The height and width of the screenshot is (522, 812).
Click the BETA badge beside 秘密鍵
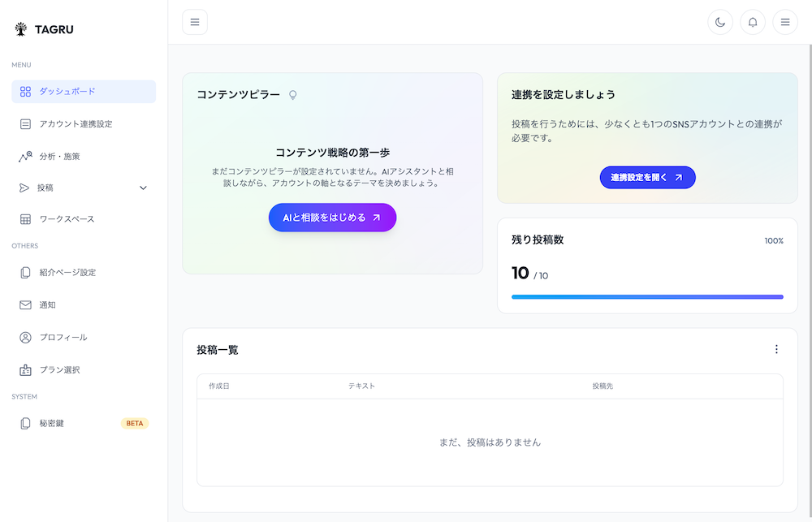point(134,422)
